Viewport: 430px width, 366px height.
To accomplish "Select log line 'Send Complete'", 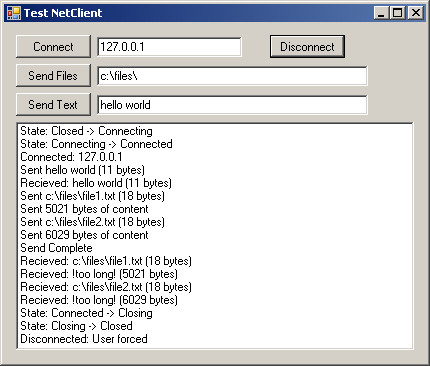I will (x=56, y=248).
